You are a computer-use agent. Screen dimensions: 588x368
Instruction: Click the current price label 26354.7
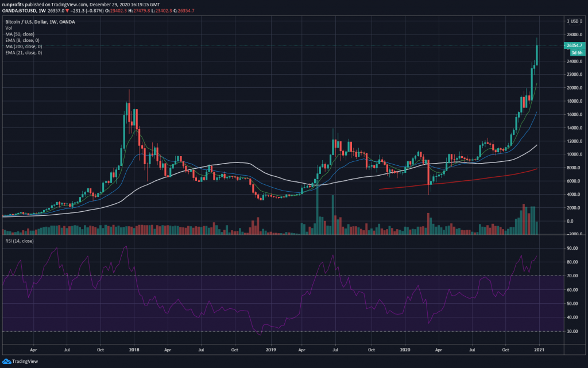574,45
